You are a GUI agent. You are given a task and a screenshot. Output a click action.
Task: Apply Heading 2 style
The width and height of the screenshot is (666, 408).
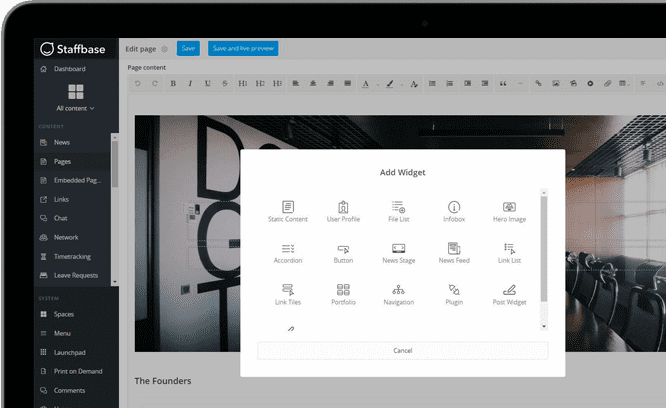click(260, 84)
